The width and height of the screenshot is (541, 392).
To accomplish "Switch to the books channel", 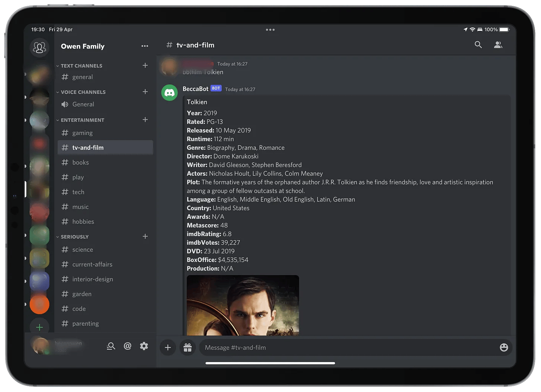I will [x=81, y=163].
